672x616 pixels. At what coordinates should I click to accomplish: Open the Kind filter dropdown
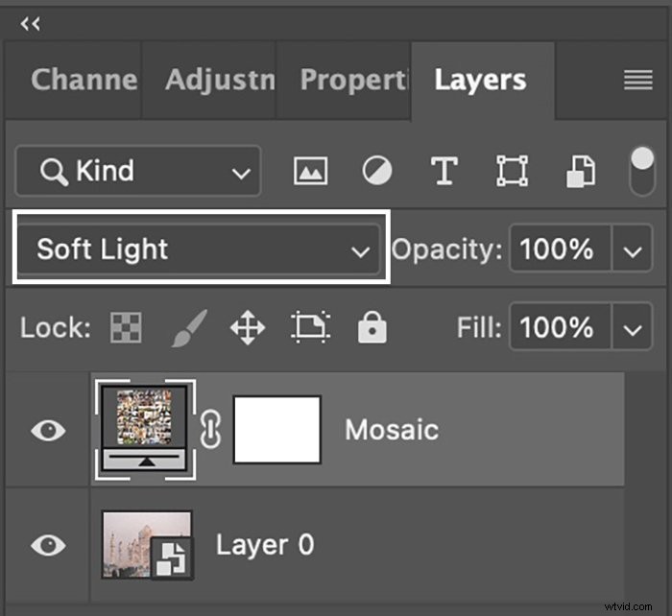[138, 171]
